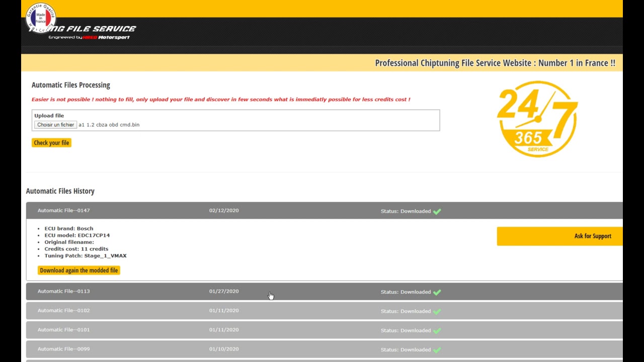Screen dimensions: 644x362
Task: Collapse the Automatic File--0147 row
Action: 325,211
